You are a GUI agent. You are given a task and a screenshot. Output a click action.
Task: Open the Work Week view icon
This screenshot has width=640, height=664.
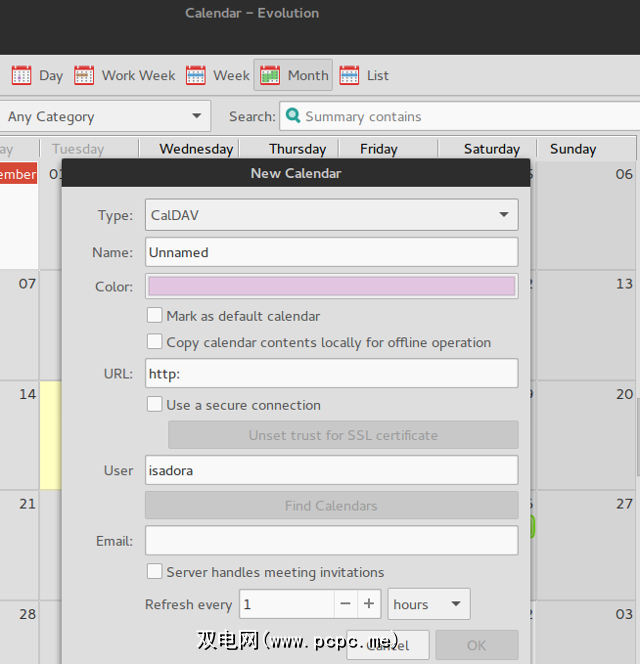(x=84, y=75)
